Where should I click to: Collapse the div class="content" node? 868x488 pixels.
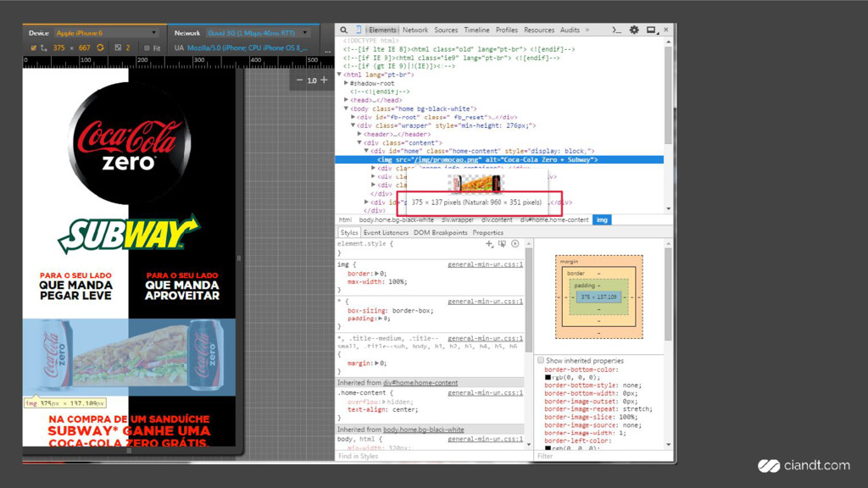pos(359,142)
